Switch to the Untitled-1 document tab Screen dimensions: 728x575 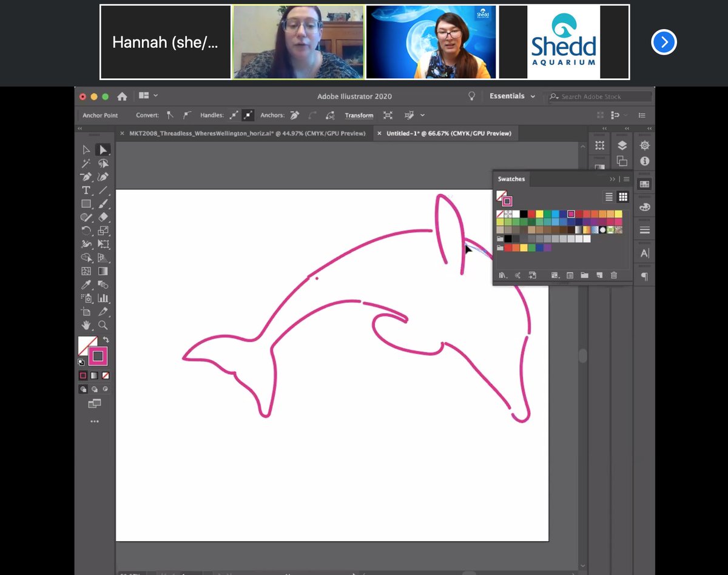tap(445, 133)
